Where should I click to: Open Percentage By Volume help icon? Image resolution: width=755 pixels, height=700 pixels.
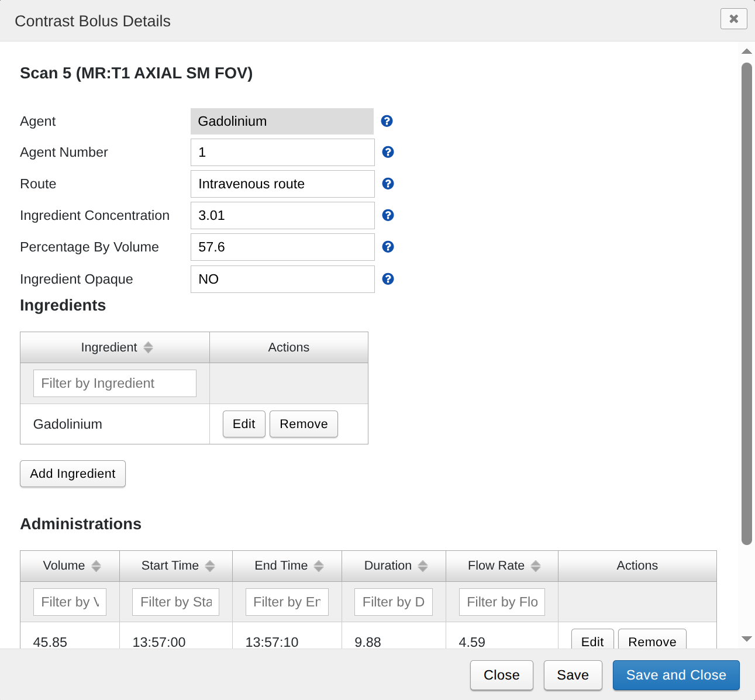[x=388, y=247]
